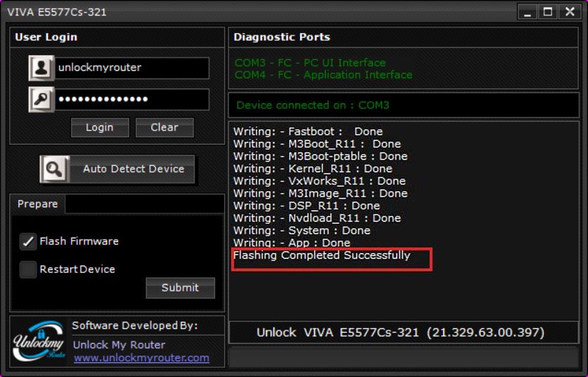Uncheck the Flash Firmware checkbox
Viewport: 588px width, 377px height.
point(28,241)
